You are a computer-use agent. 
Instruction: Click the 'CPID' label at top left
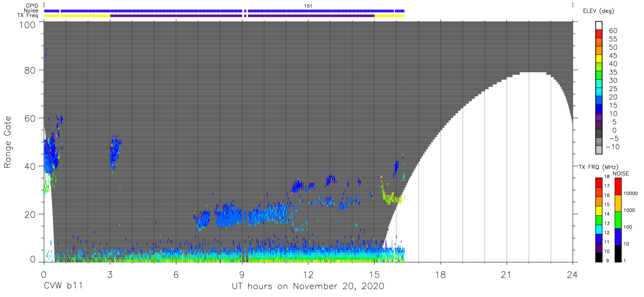[32, 6]
